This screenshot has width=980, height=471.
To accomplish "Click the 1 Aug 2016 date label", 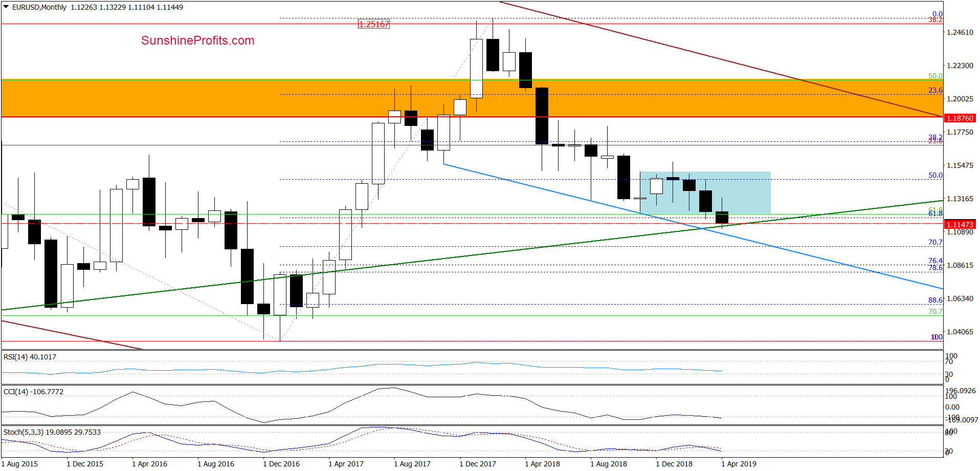I will [x=216, y=464].
